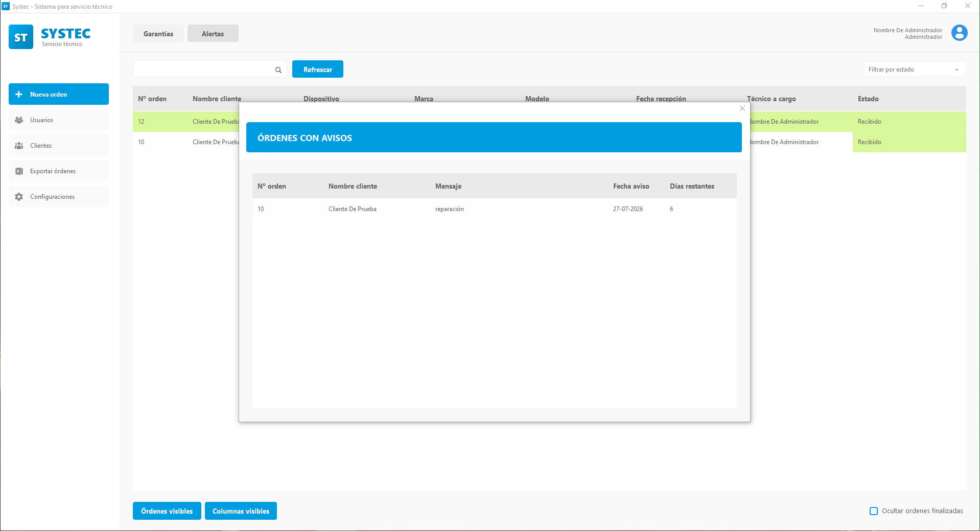Click the magnifier search icon
This screenshot has height=531, width=980.
point(278,70)
